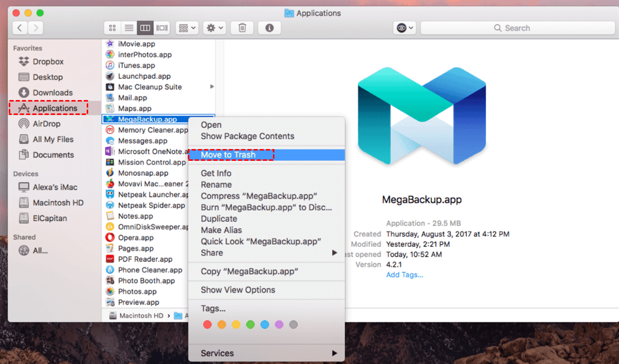Select Alexa's iMac device

55,187
